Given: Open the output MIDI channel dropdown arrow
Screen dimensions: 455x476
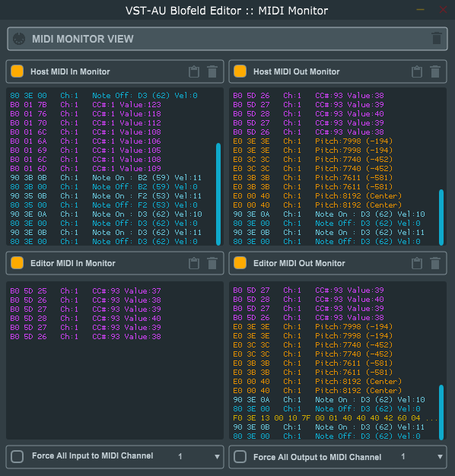Looking at the screenshot, I should (440, 456).
